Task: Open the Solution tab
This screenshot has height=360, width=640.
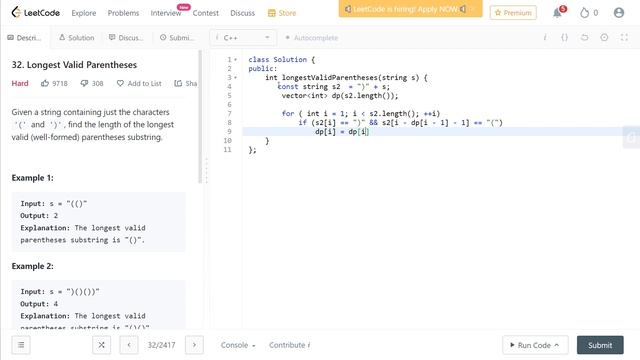Action: [x=77, y=38]
